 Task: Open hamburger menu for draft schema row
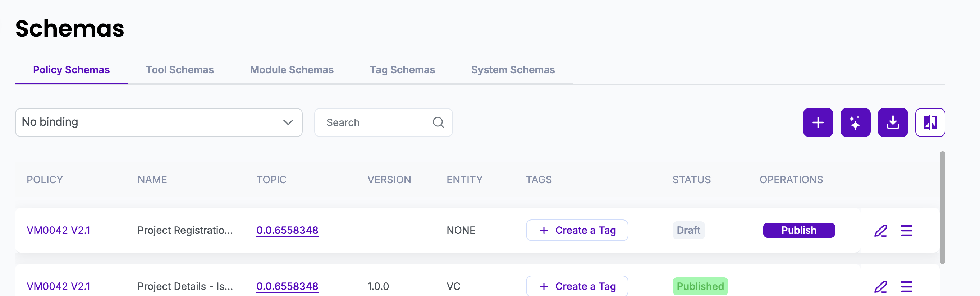point(906,230)
